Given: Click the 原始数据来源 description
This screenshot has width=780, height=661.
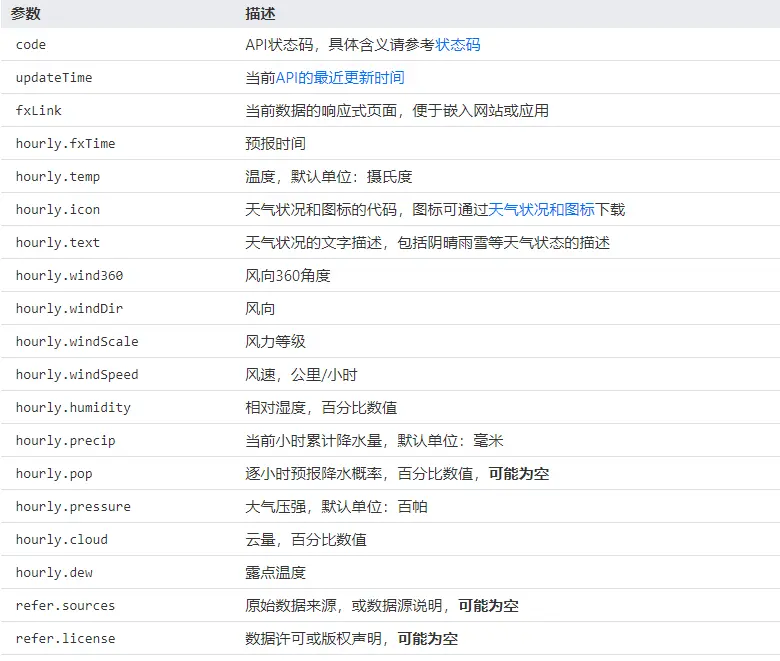Looking at the screenshot, I should tap(382, 605).
